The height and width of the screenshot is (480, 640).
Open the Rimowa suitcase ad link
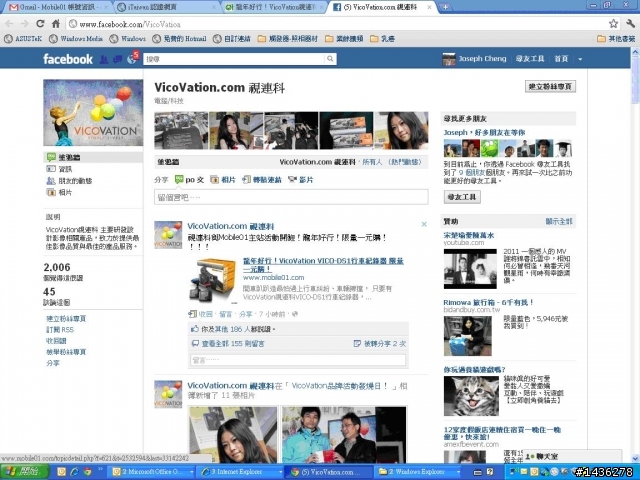coord(488,302)
